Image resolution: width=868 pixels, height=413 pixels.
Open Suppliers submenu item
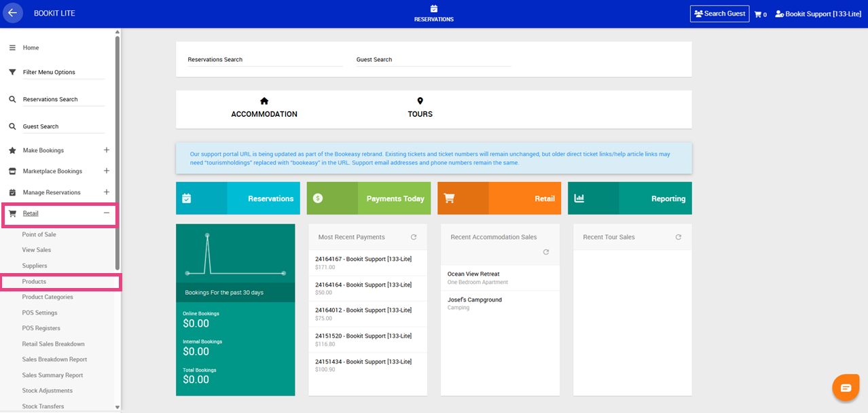pyautogui.click(x=35, y=266)
